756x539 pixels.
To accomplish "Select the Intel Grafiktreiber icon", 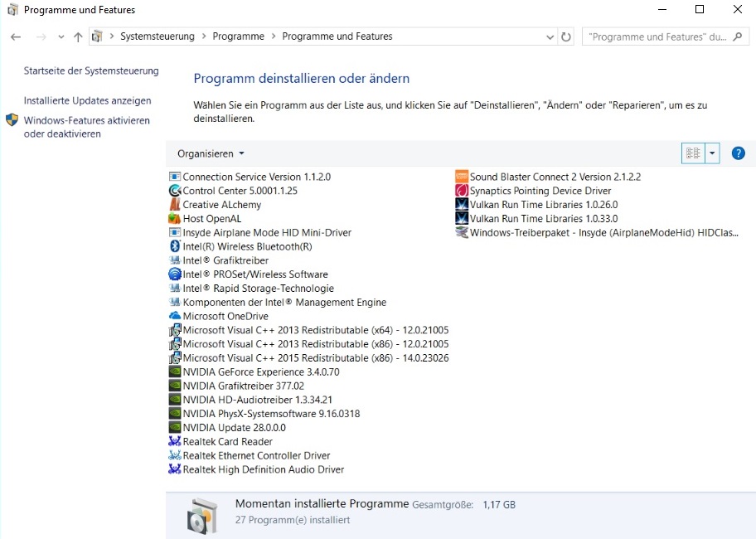I will pos(175,260).
